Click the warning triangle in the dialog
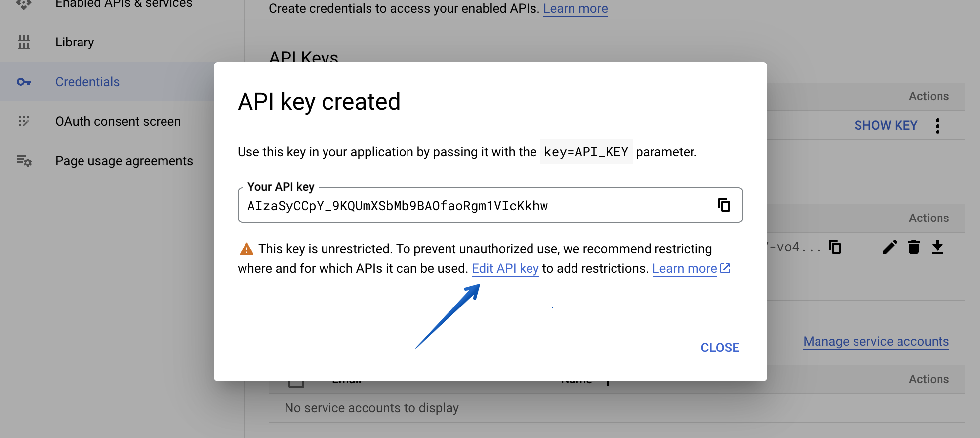Screen dimensions: 980x438 [x=245, y=249]
